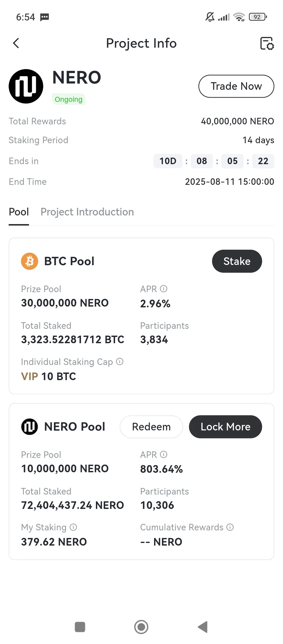The height and width of the screenshot is (644, 283).
Task: Stake in the BTC Pool
Action: (x=237, y=261)
